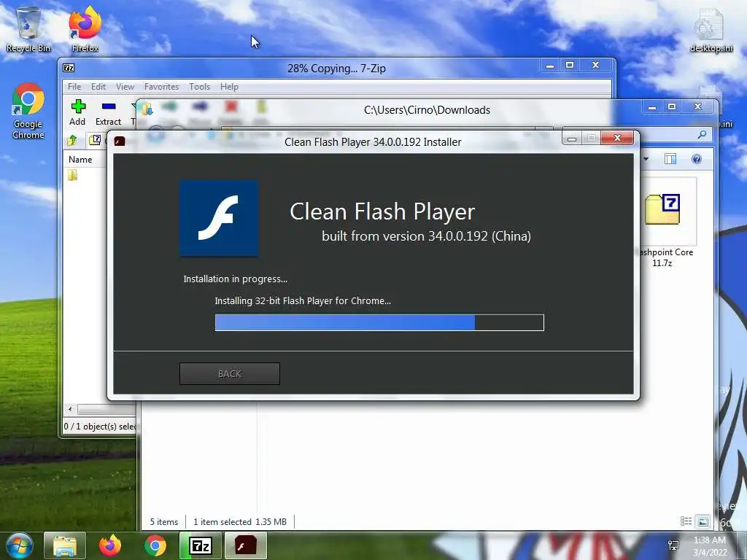Open the Help menu in 7-Zip
Image resolution: width=747 pixels, height=560 pixels.
tap(229, 87)
